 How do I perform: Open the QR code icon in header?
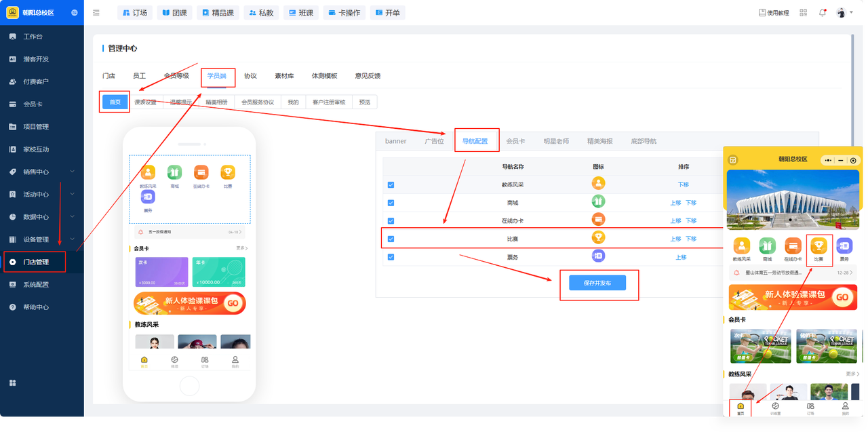click(804, 13)
